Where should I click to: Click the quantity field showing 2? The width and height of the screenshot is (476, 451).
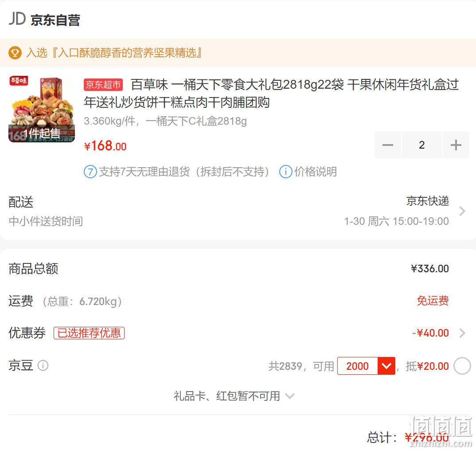(421, 145)
